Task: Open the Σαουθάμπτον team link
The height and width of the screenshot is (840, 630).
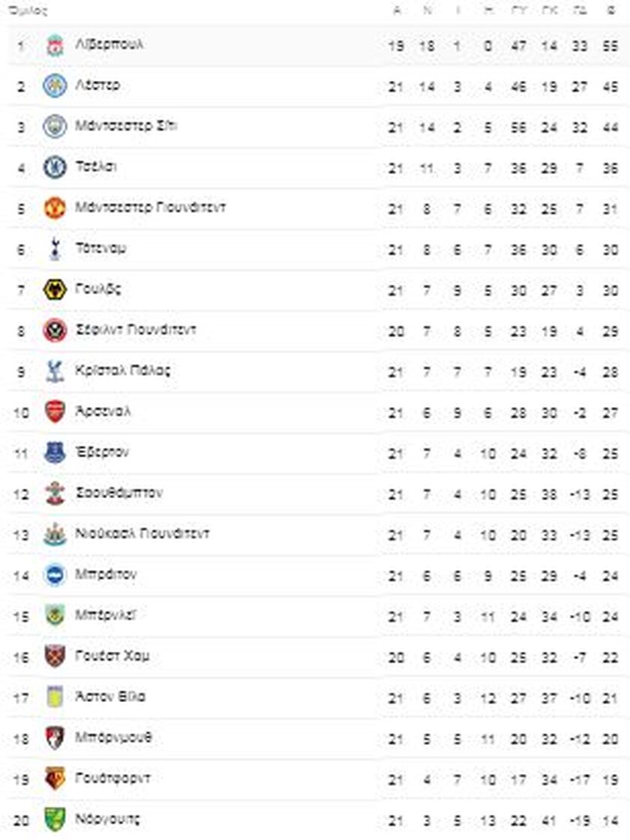Action: (119, 493)
